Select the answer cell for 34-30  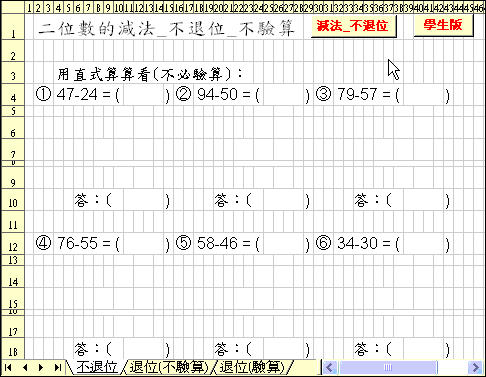pyautogui.click(x=423, y=244)
